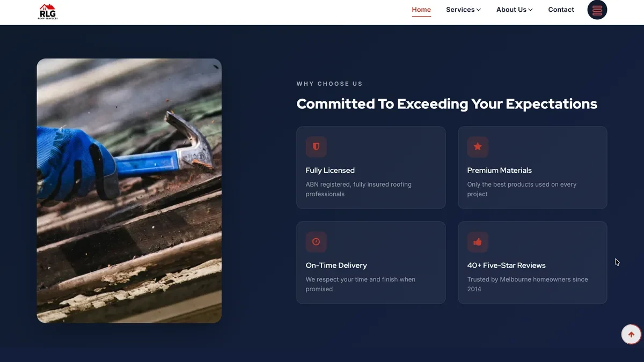Click the WHY CHOOSE US label
This screenshot has width=644, height=362.
(330, 84)
